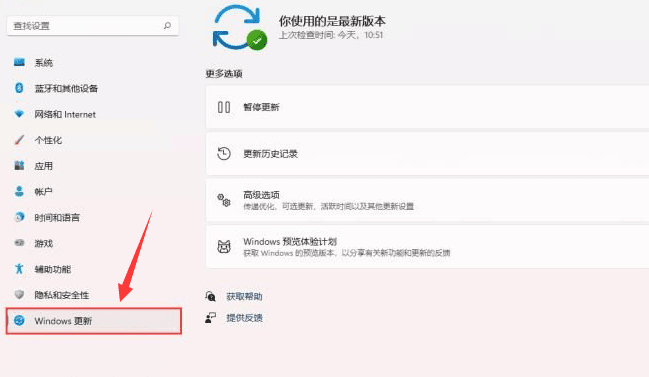This screenshot has width=649, height=377.
Task: Click the globe clock icon for 时间和语言
Action: (19, 217)
